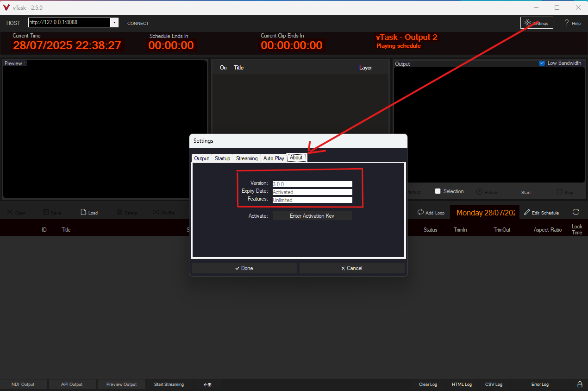This screenshot has height=391, width=588.
Task: Click the Clear Log button
Action: point(428,385)
